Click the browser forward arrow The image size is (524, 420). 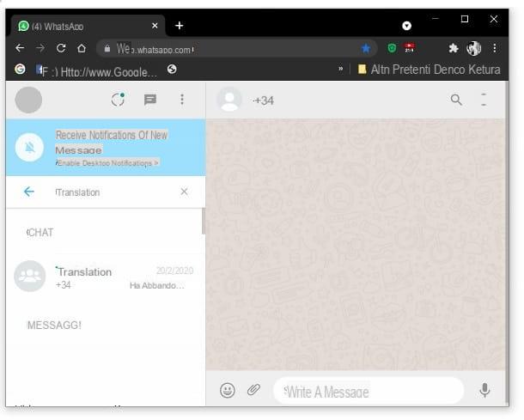40,48
